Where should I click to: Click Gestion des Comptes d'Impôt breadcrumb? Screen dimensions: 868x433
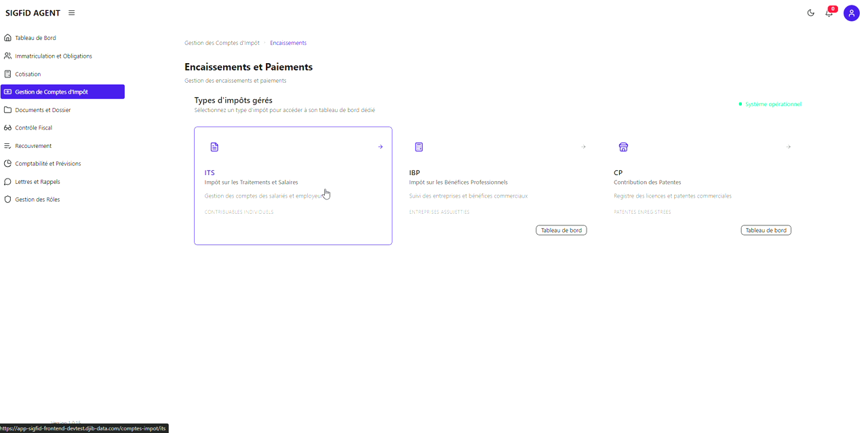tap(222, 43)
